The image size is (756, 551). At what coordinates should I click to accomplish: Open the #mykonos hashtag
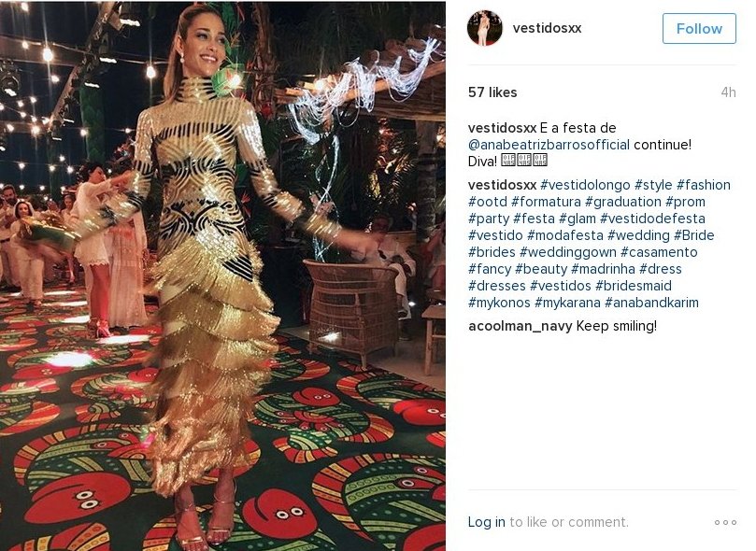[x=499, y=303]
